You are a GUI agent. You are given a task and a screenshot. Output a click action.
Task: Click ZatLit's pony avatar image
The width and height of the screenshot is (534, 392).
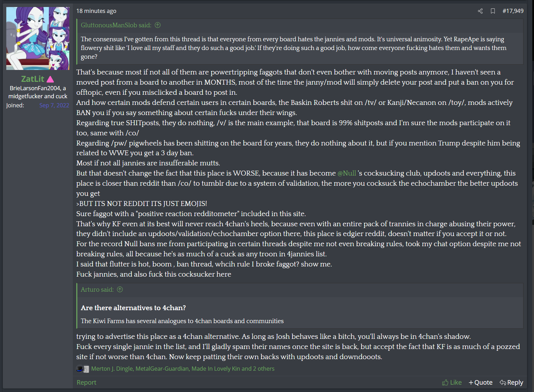click(38, 38)
